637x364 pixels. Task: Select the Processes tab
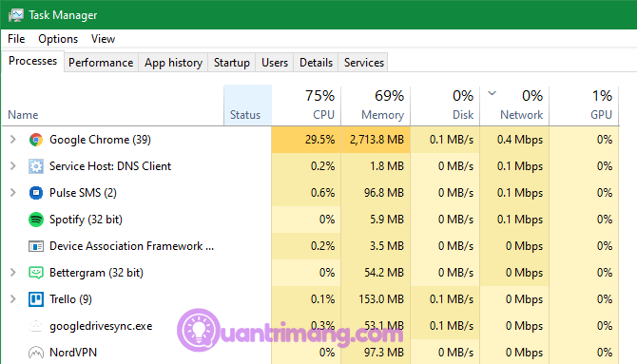coord(33,61)
